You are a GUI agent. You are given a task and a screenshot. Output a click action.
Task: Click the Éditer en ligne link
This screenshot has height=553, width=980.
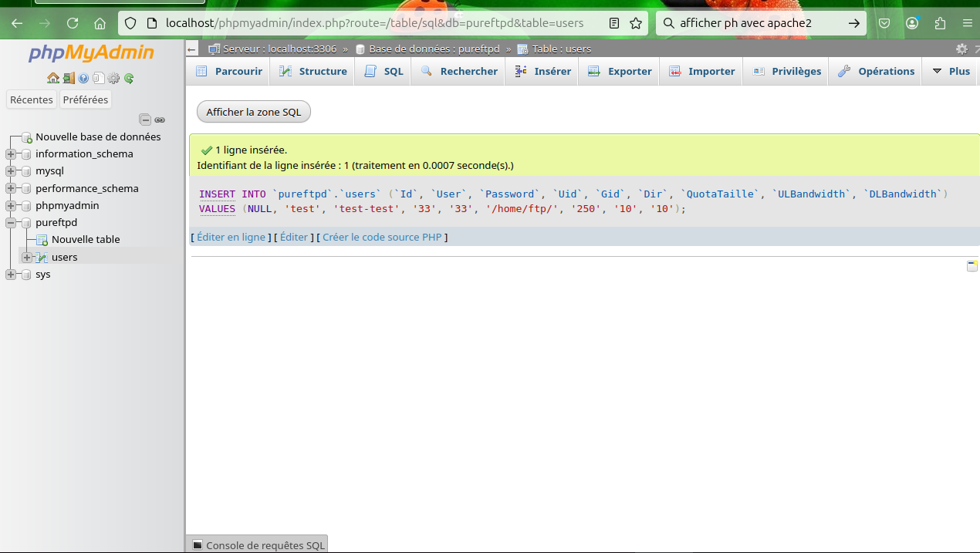pyautogui.click(x=231, y=237)
